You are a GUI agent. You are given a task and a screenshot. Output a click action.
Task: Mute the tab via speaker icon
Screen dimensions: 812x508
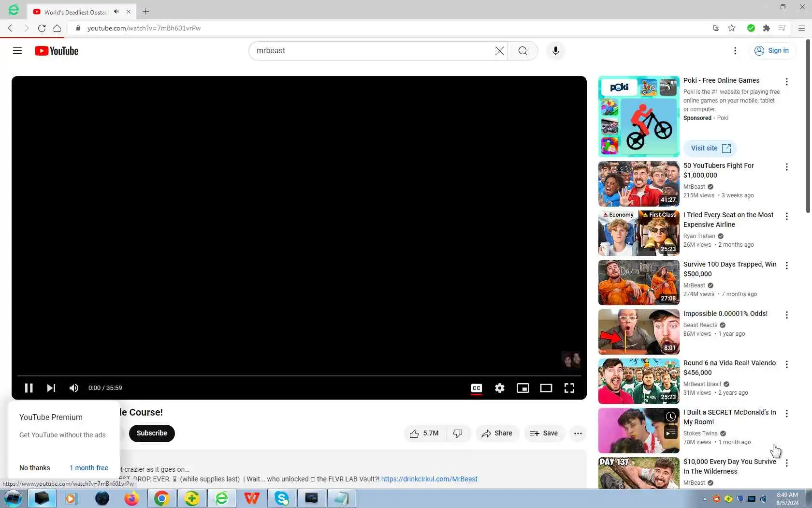[116, 12]
